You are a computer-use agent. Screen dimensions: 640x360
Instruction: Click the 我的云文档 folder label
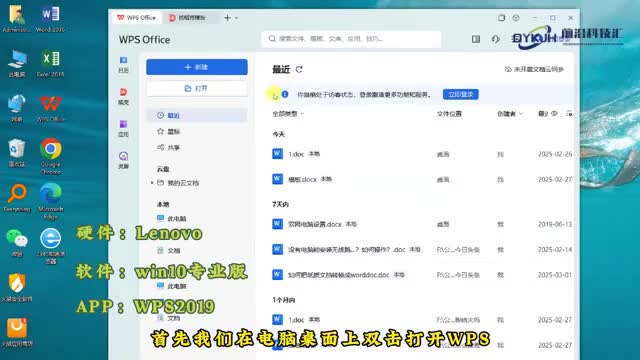point(183,183)
